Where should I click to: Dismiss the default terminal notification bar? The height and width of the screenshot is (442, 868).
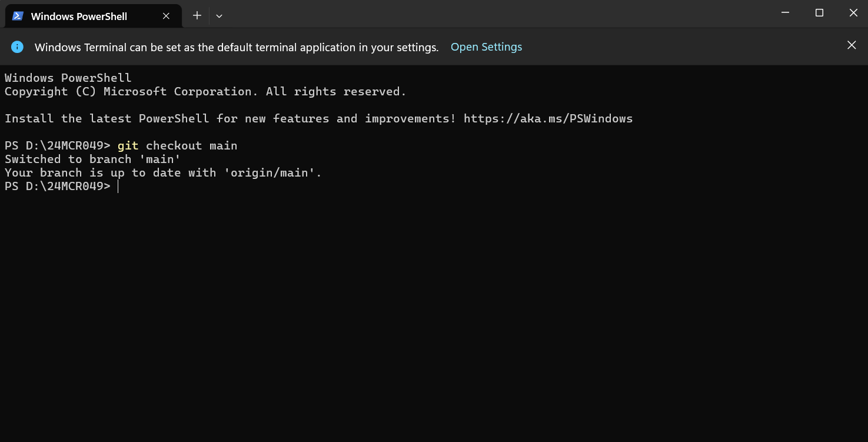click(852, 45)
